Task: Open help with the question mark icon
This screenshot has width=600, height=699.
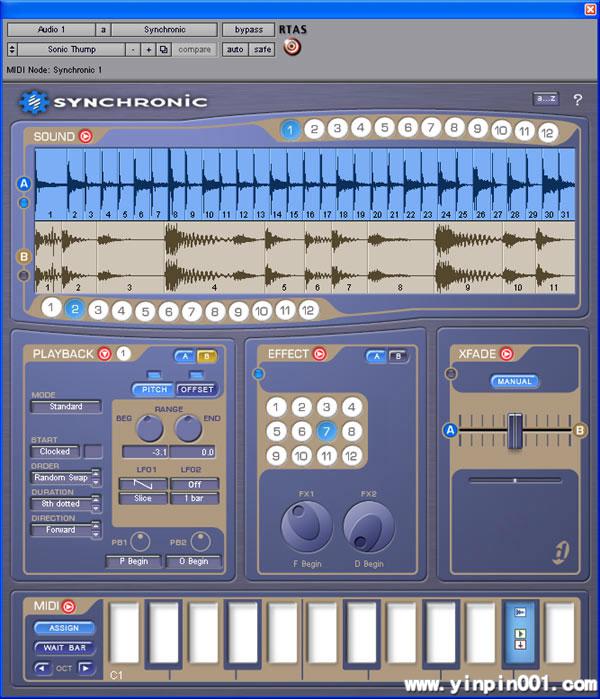Action: coord(577,99)
